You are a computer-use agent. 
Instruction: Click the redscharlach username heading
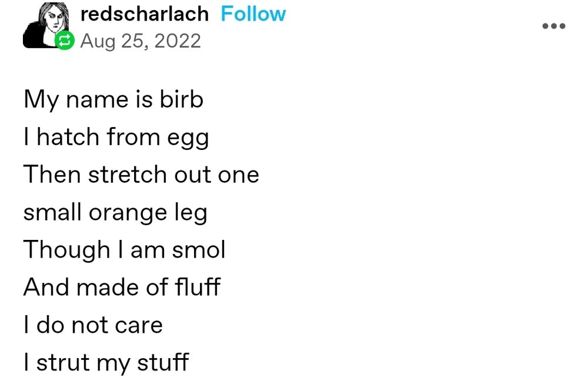pos(145,14)
